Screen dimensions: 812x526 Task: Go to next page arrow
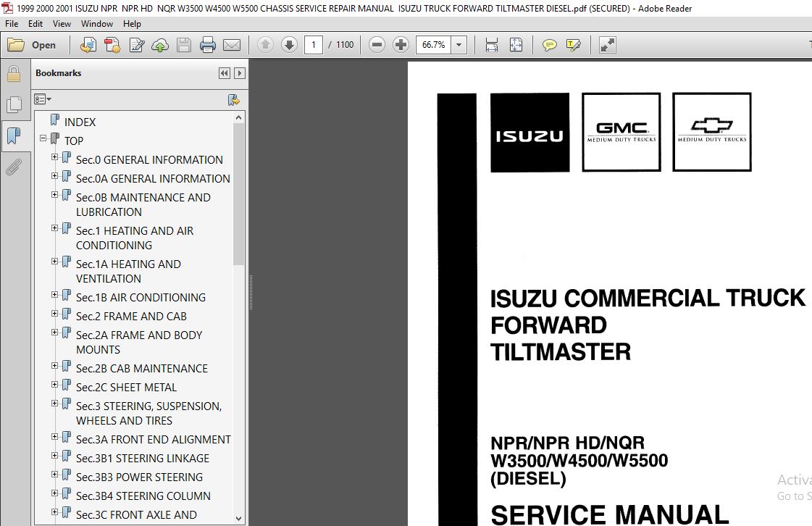pyautogui.click(x=289, y=45)
